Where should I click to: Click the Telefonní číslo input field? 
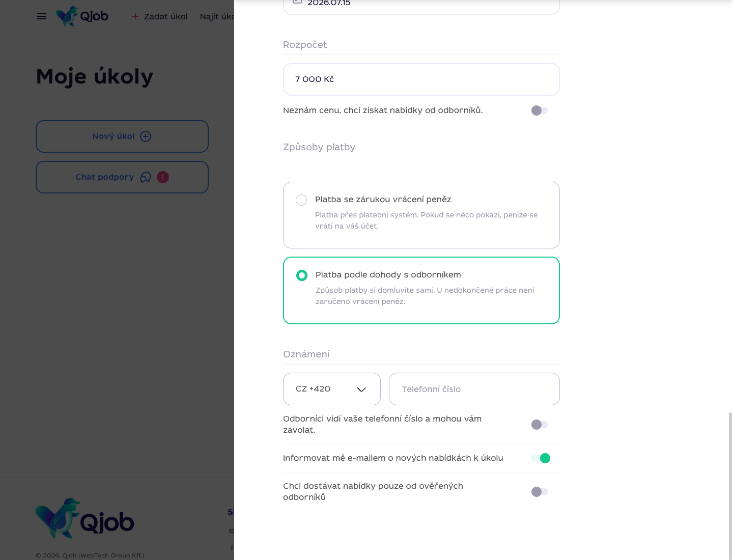pos(474,389)
